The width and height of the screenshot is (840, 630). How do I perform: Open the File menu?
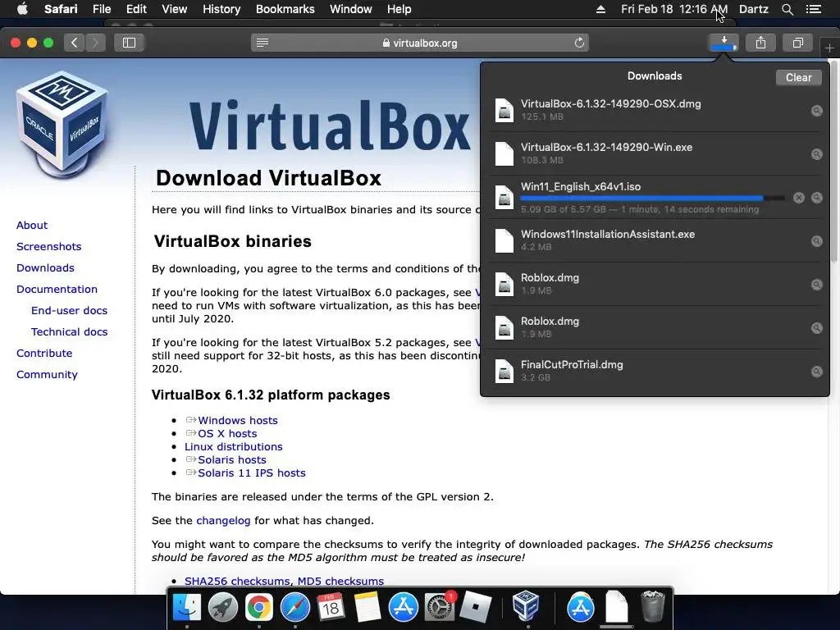click(x=102, y=9)
